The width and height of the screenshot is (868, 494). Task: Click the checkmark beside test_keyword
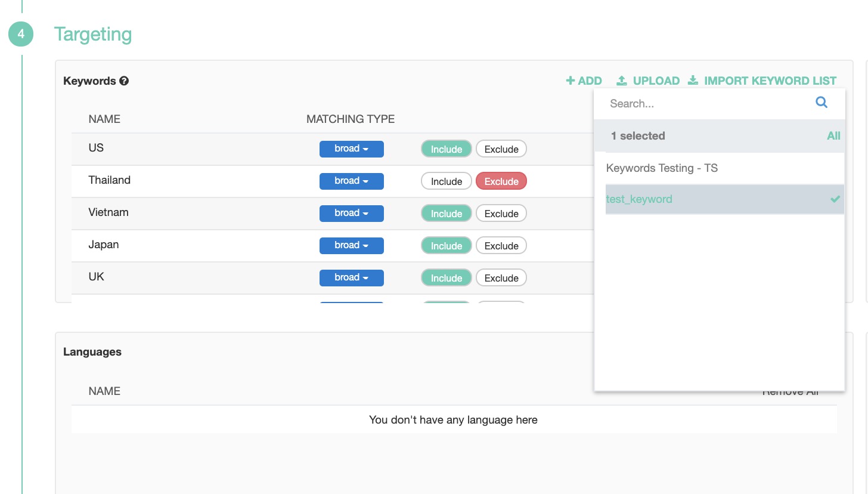pyautogui.click(x=835, y=199)
